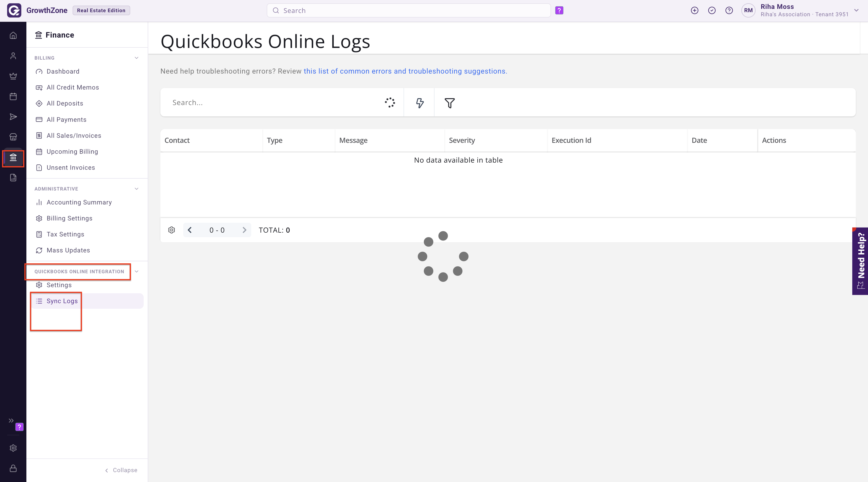Viewport: 868px width, 482px height.
Task: Click the GrowthZone logo
Action: (x=14, y=10)
